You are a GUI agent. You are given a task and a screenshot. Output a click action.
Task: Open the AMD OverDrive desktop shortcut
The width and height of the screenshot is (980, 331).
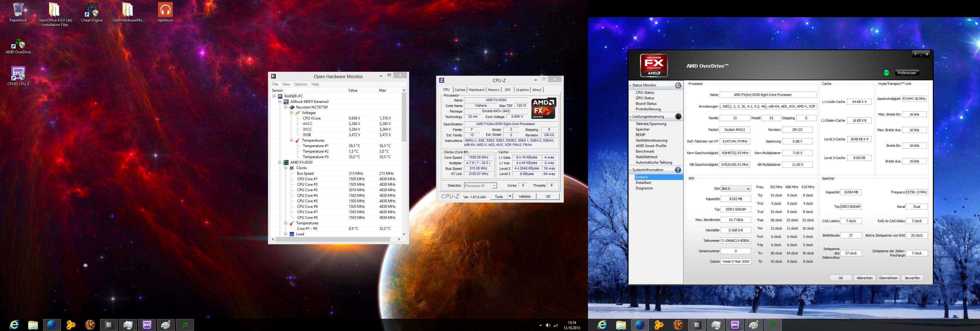click(x=18, y=44)
